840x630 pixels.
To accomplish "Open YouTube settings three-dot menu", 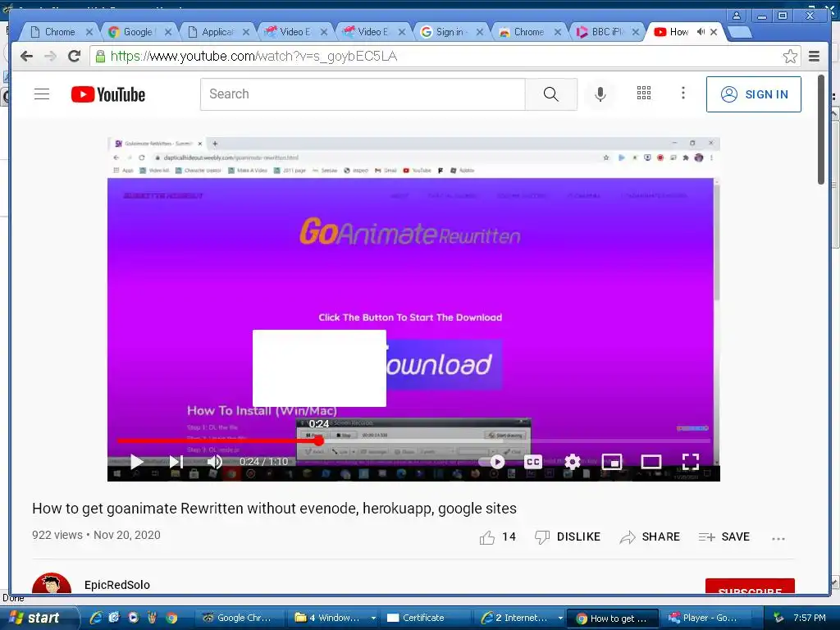I will coord(682,94).
